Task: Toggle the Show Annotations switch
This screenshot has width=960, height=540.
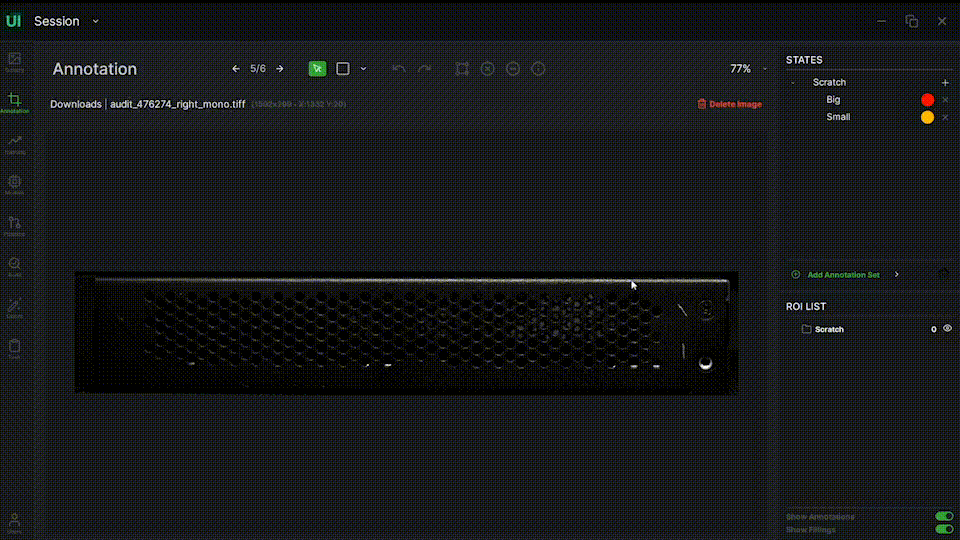Action: [x=943, y=516]
